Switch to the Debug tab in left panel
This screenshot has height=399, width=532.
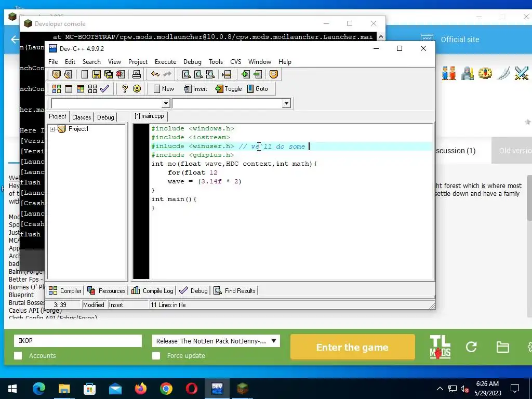point(105,117)
